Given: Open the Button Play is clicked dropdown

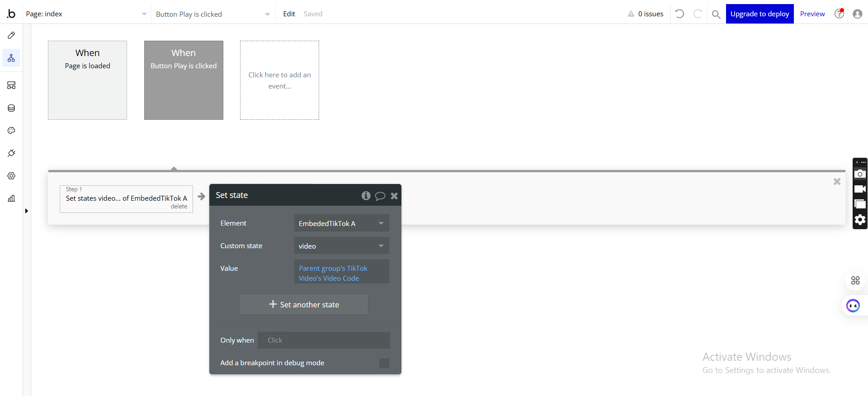Looking at the screenshot, I should (213, 14).
